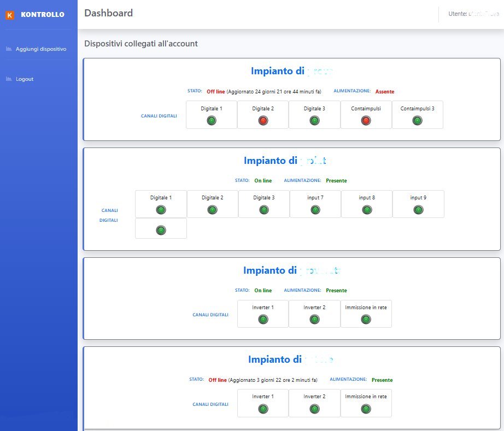Click the orange Kontrollo K logo icon
The height and width of the screenshot is (431, 504).
[10, 15]
